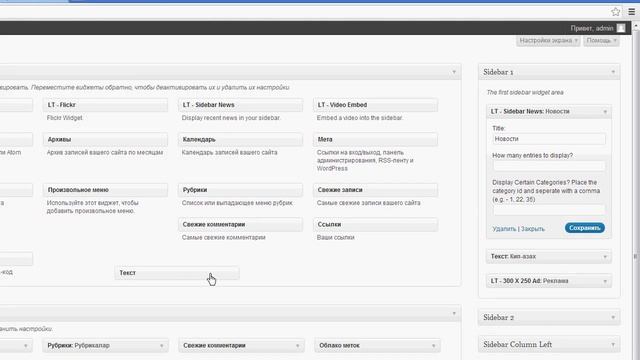
Task: Click the 'How many entries to display' field
Action: [x=549, y=166]
